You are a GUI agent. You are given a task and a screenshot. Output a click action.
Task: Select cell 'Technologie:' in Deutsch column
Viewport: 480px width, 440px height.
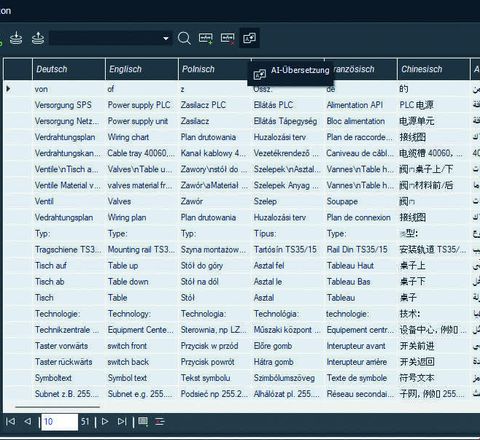69,314
